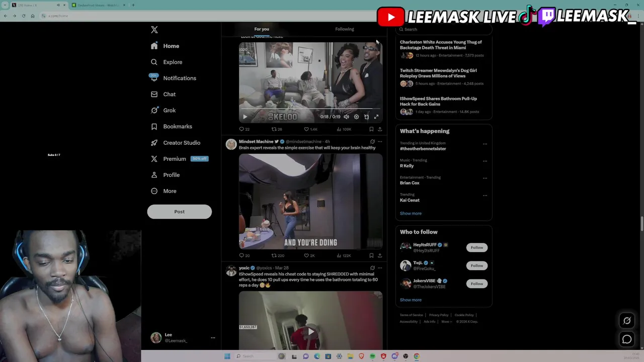This screenshot has height=362, width=644.
Task: Open the Keloo video settings gear
Action: pos(356,117)
